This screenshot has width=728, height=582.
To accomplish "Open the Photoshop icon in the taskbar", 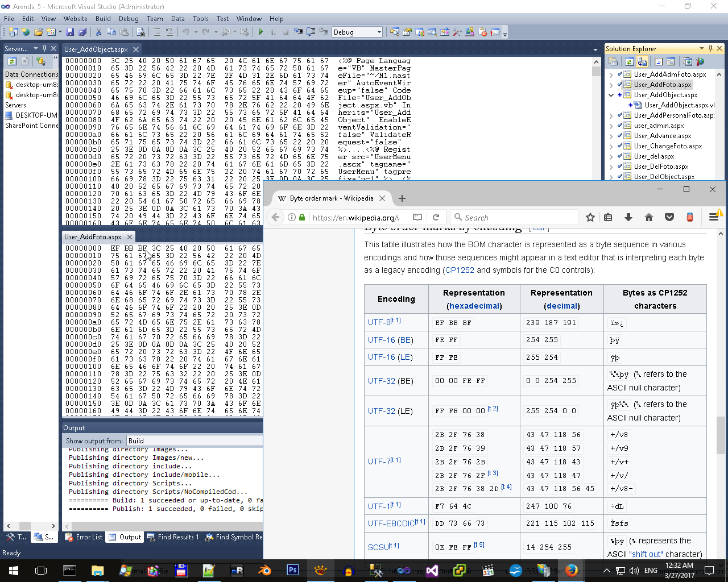I will [x=293, y=570].
